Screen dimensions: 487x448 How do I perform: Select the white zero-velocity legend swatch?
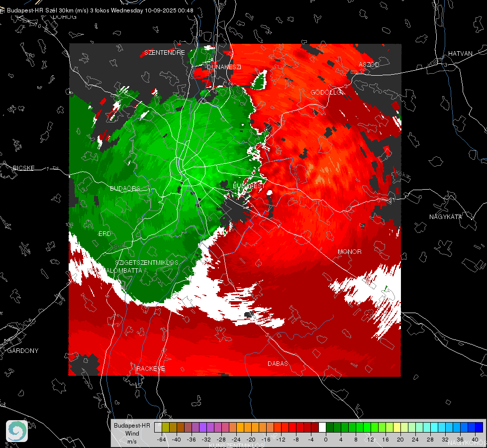pyautogui.click(x=322, y=428)
